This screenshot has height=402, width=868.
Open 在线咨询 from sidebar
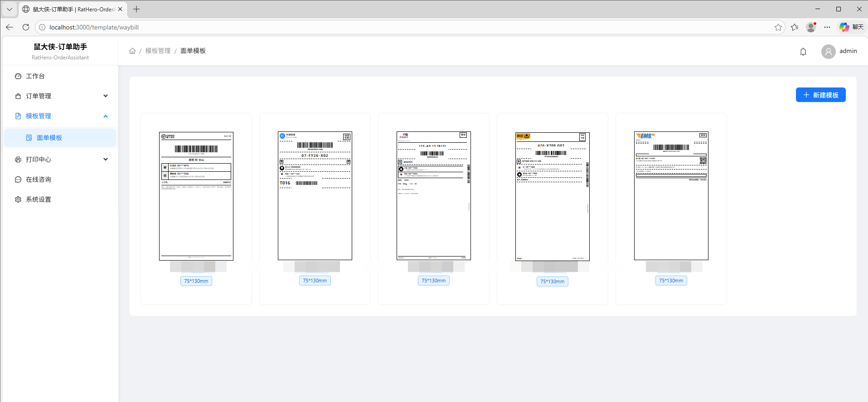click(39, 179)
